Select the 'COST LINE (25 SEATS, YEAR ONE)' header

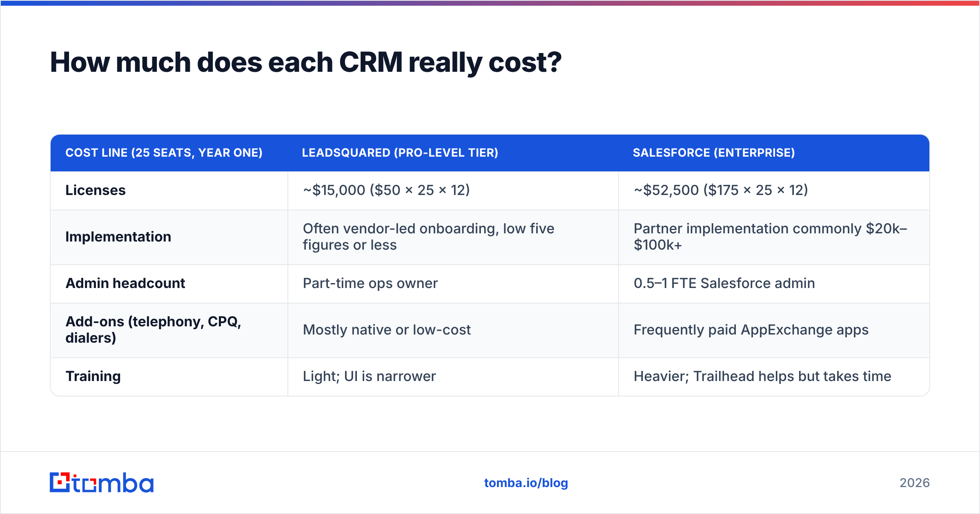point(164,153)
